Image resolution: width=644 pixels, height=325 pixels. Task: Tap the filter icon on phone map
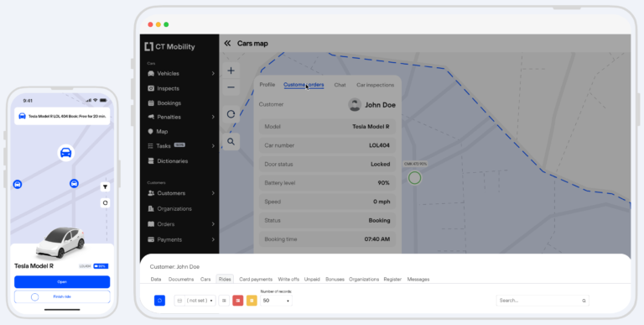[x=105, y=187]
